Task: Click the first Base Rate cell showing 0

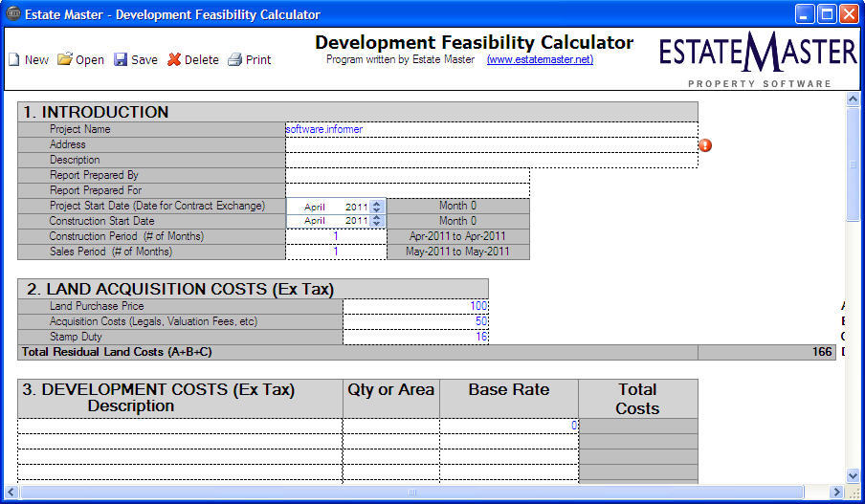Action: point(509,426)
